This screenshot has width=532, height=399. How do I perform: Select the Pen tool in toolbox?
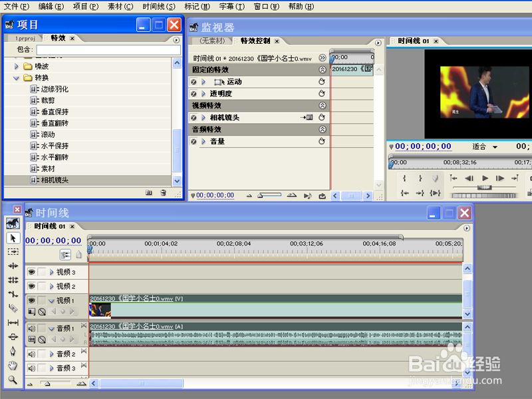tap(13, 351)
